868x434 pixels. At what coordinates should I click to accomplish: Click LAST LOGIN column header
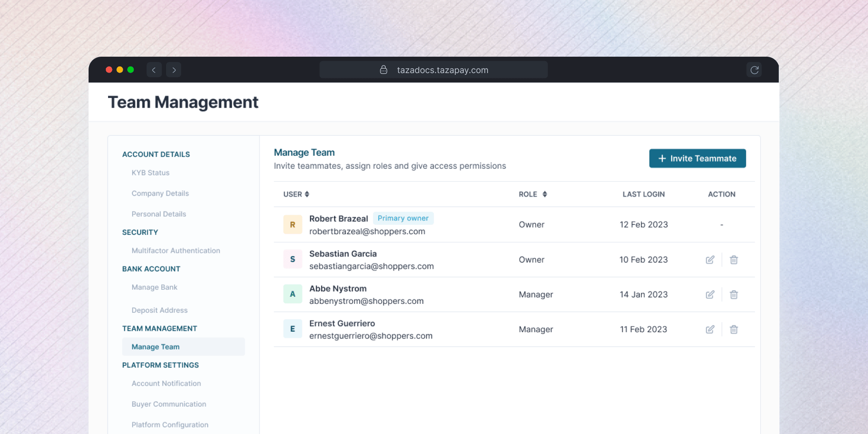point(643,194)
